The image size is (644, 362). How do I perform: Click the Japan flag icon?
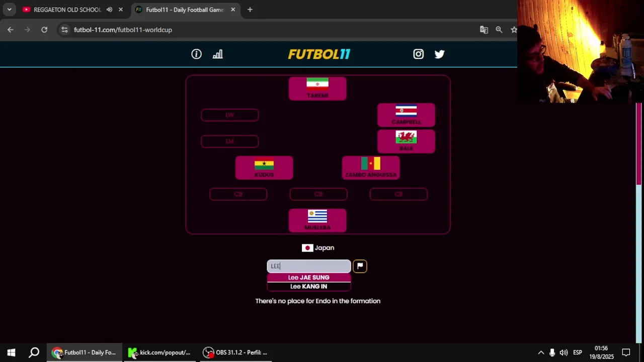point(307,248)
